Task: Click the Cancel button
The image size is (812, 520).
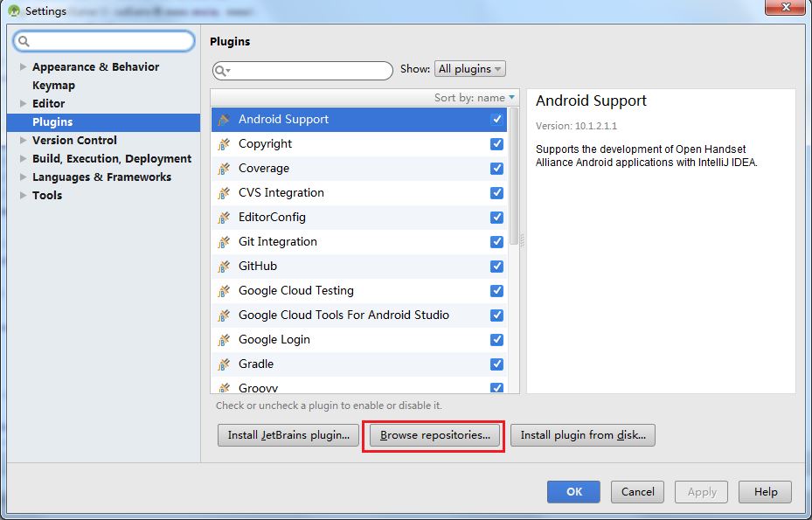Action: coord(637,492)
